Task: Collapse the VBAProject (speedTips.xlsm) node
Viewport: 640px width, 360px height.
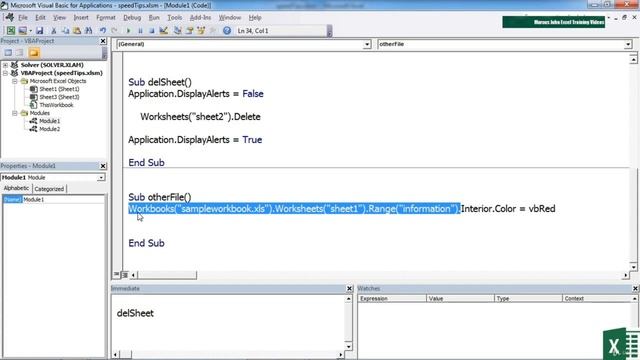Action: (x=5, y=73)
